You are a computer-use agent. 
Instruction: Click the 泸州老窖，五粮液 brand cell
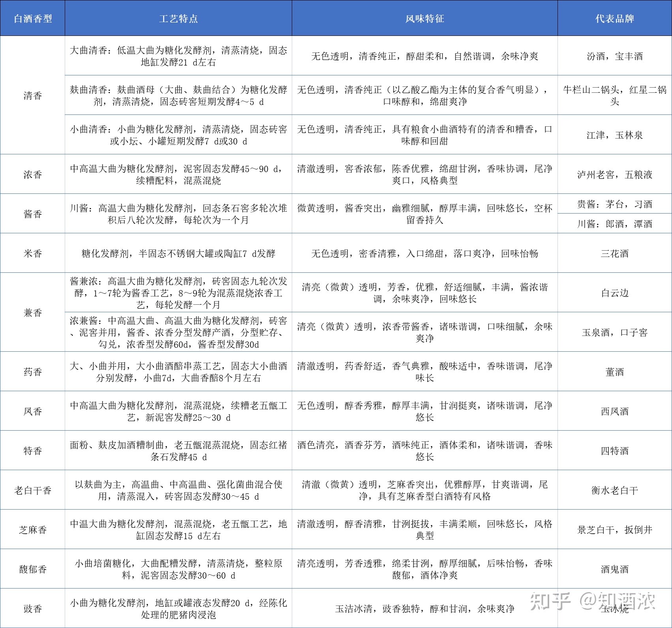point(615,174)
